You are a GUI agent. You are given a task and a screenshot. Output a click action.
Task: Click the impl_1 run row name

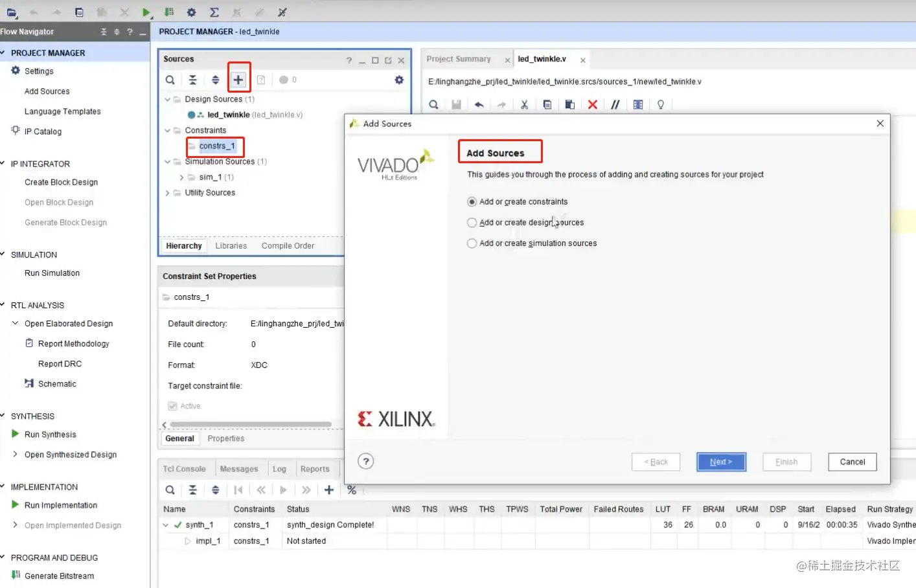(x=208, y=541)
